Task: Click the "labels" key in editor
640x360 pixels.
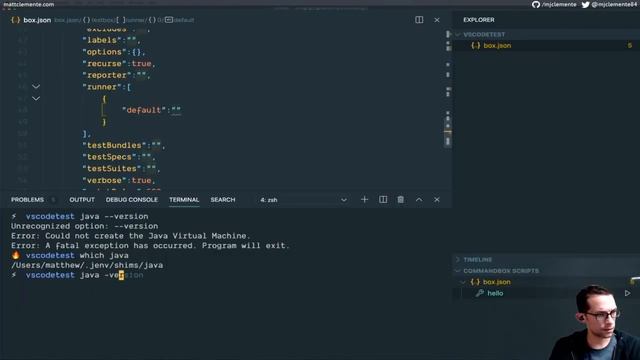Action: (x=102, y=40)
